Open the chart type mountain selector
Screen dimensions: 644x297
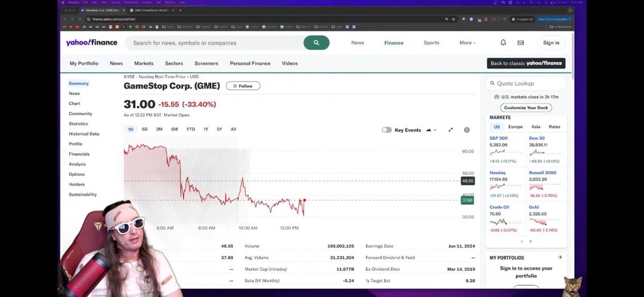431,130
